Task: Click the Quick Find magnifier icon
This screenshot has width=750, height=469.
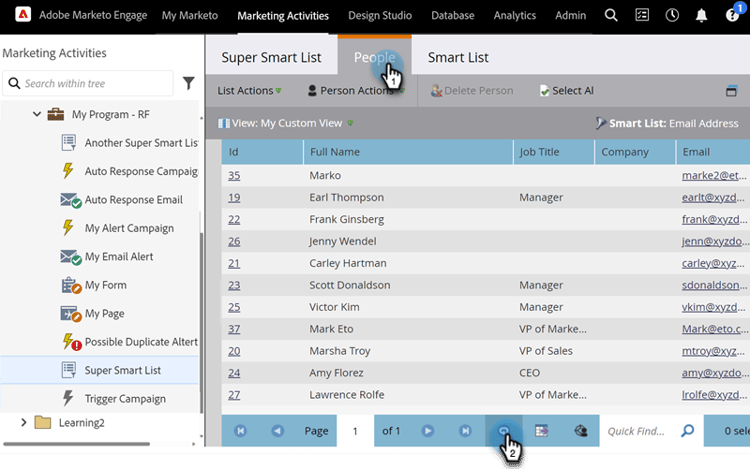Action: click(x=687, y=431)
